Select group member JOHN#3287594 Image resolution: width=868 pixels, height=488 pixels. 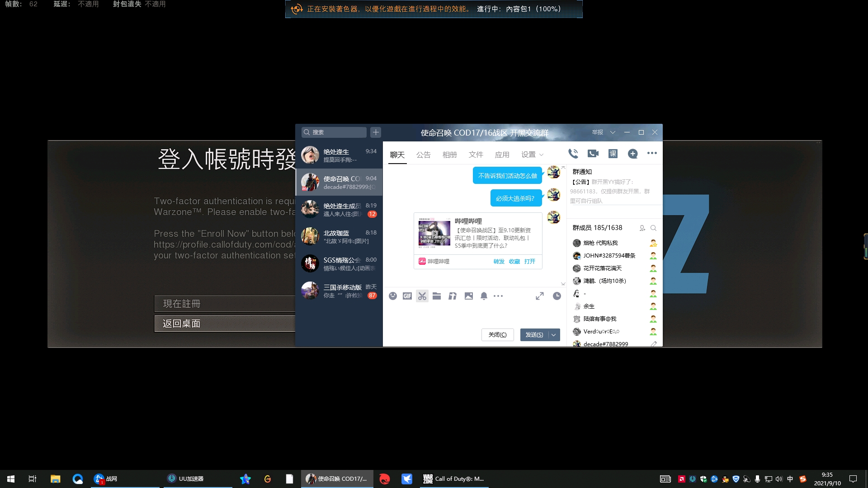(x=614, y=256)
